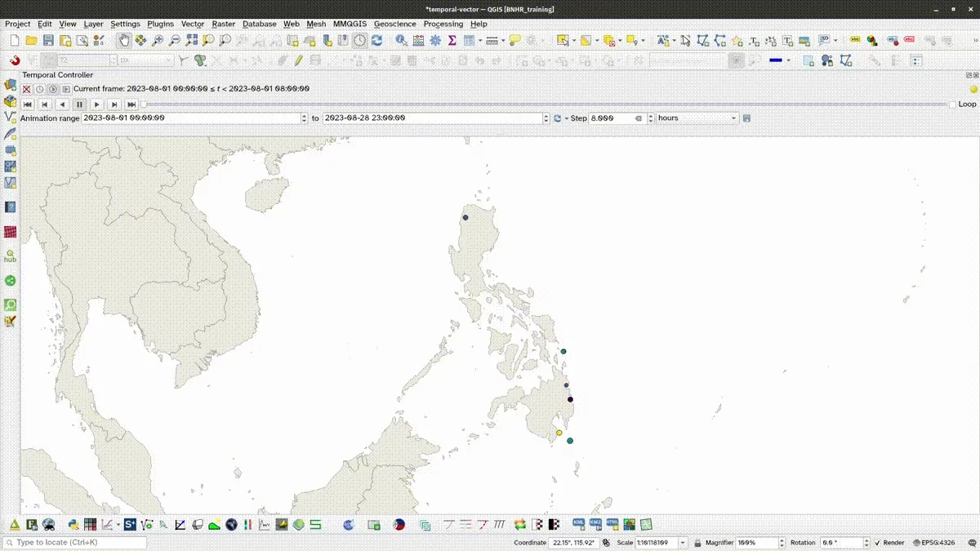Pause the temporal animation playback
This screenshot has height=551, width=980.
(x=79, y=104)
